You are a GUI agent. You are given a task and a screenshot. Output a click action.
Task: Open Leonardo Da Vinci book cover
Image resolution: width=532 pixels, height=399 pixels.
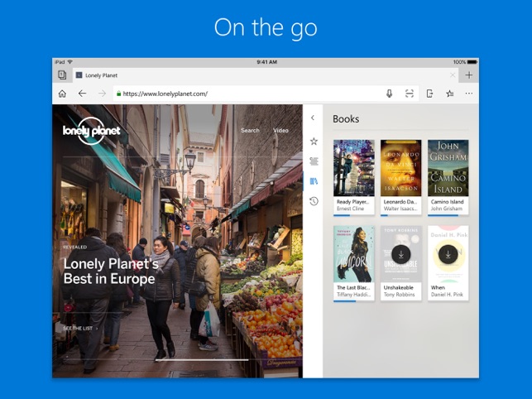[401, 168]
